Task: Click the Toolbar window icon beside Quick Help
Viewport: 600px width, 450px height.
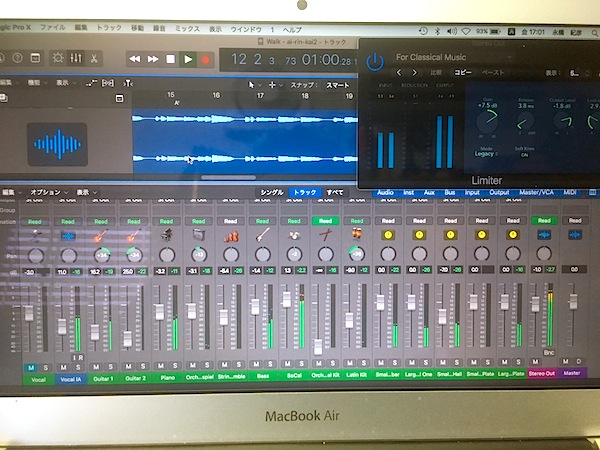Action: [x=35, y=58]
